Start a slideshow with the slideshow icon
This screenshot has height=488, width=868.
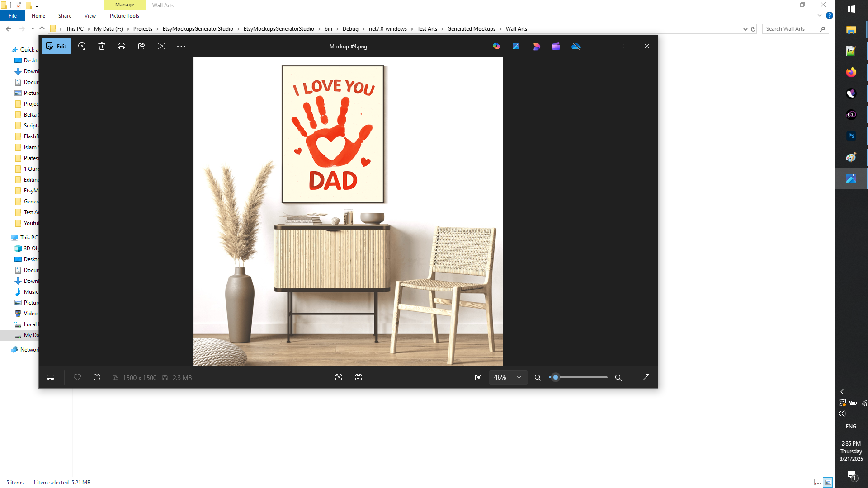[161, 46]
